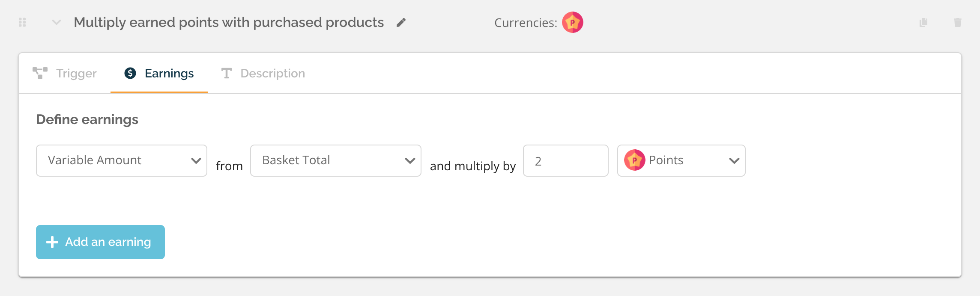The image size is (980, 296).
Task: Click the dollar icon on Earnings tab
Action: pos(130,73)
